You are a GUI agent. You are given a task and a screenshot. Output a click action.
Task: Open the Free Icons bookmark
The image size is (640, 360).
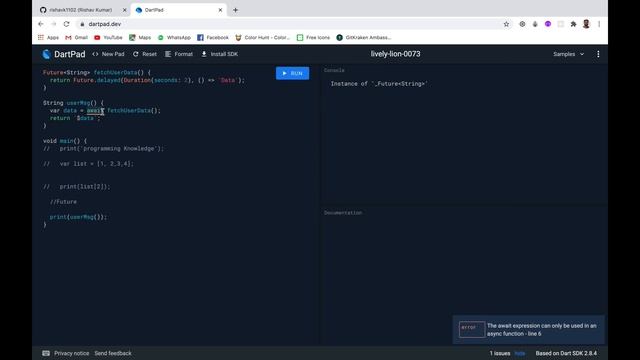(x=313, y=38)
